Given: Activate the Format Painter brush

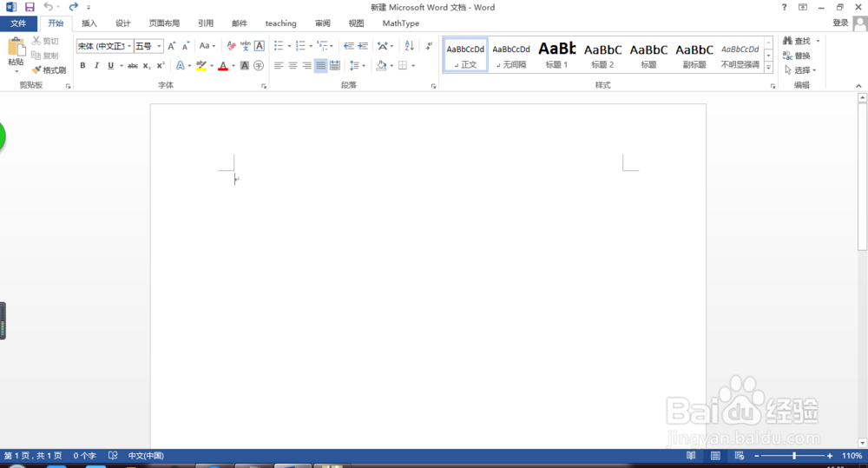Looking at the screenshot, I should (49, 69).
